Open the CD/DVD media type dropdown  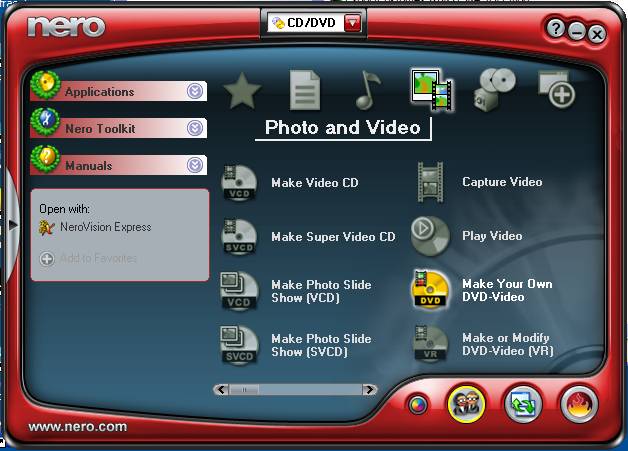tap(353, 23)
